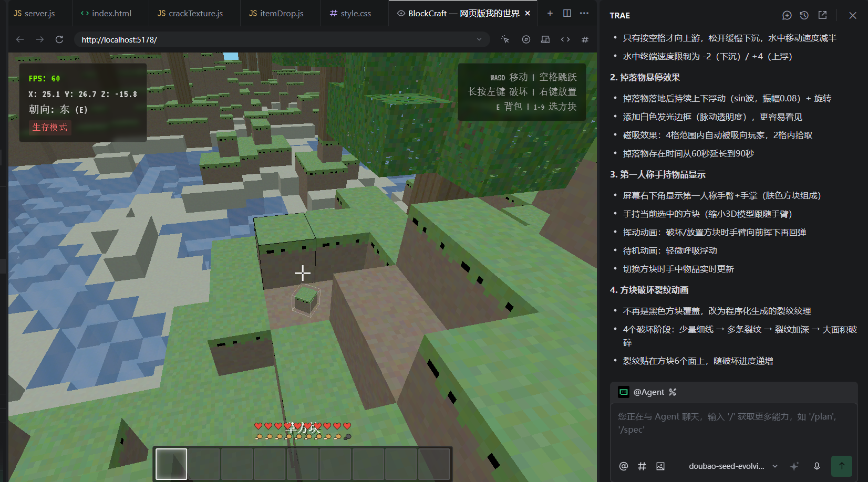Screen dimensions: 868x482
Task: Toggle responsive device view icon
Action: (x=545, y=39)
